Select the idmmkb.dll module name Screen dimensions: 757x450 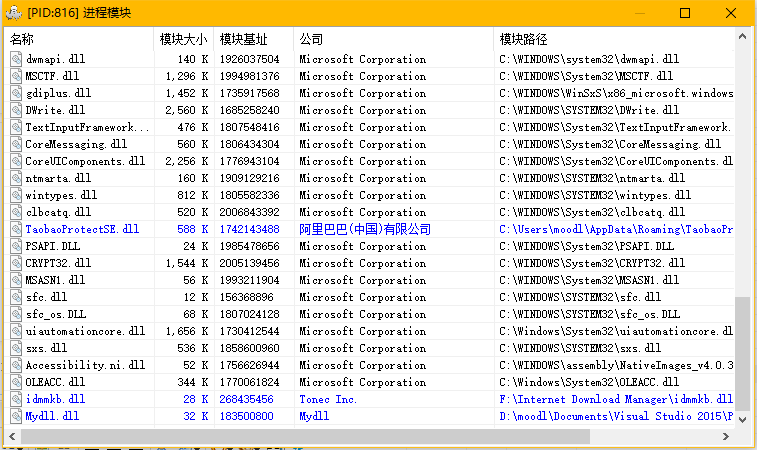pos(55,399)
